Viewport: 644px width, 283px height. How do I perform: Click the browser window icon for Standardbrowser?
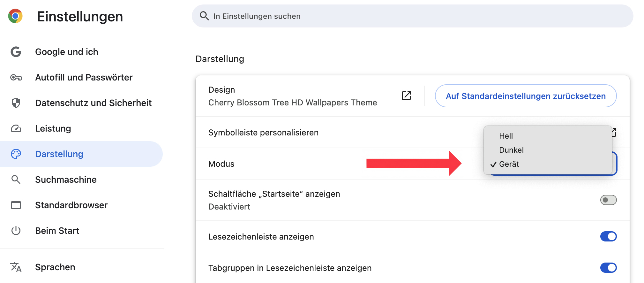[16, 205]
